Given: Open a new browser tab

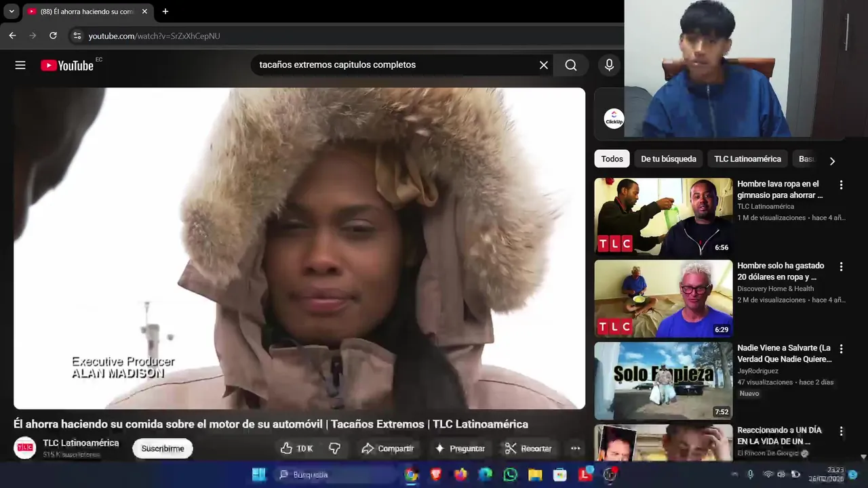Looking at the screenshot, I should click(165, 12).
